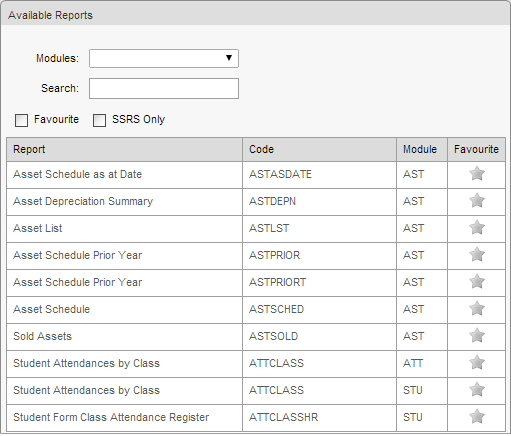Click the favourite star for ASTSCHED report
Viewport: 511px width, 436px height.
[477, 309]
